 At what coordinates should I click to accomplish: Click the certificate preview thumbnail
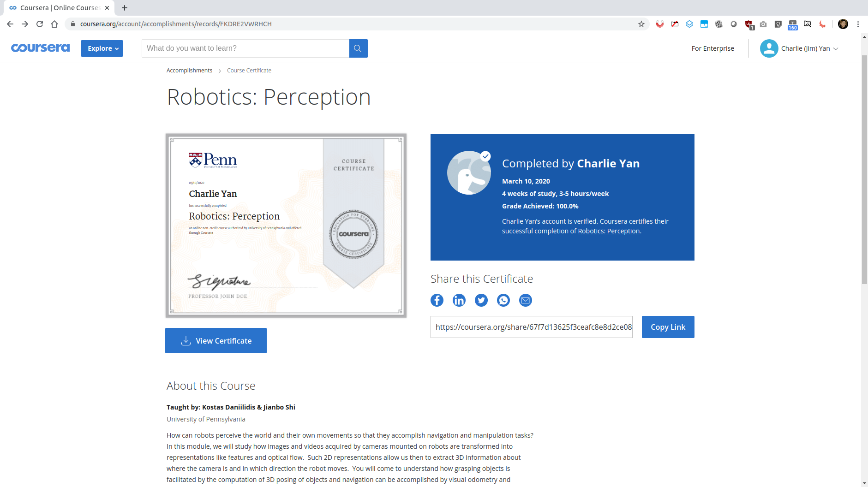(286, 226)
